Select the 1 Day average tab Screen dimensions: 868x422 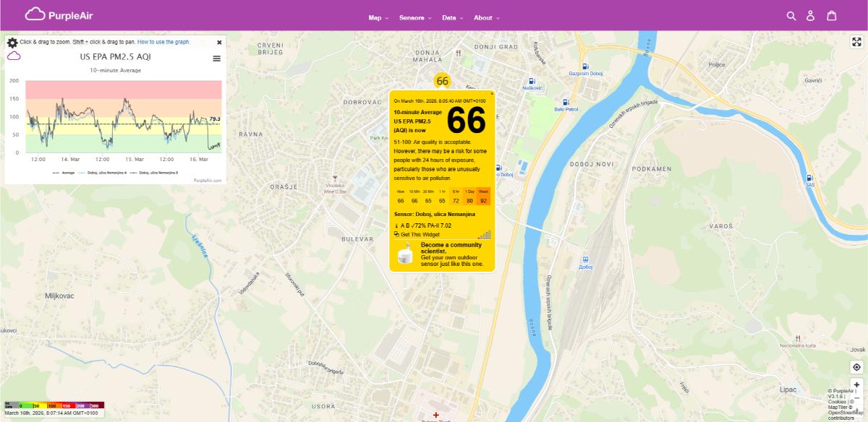click(469, 191)
